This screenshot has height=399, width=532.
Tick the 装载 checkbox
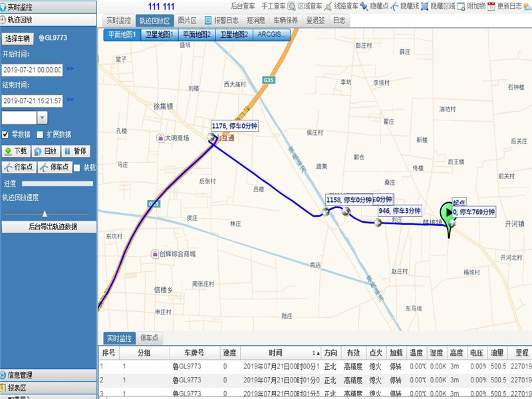(x=76, y=168)
